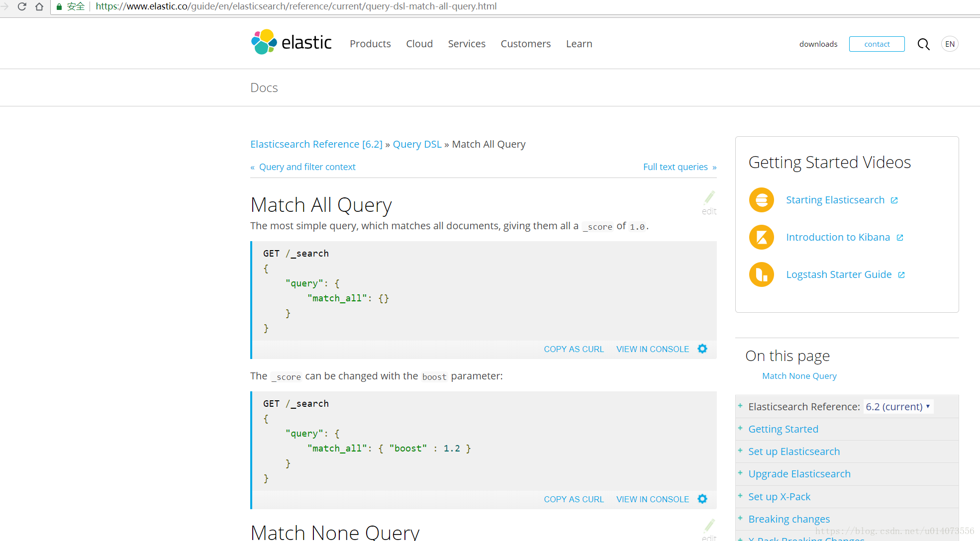Click the Logstash Starter Guide video icon
The height and width of the screenshot is (541, 980).
[762, 274]
